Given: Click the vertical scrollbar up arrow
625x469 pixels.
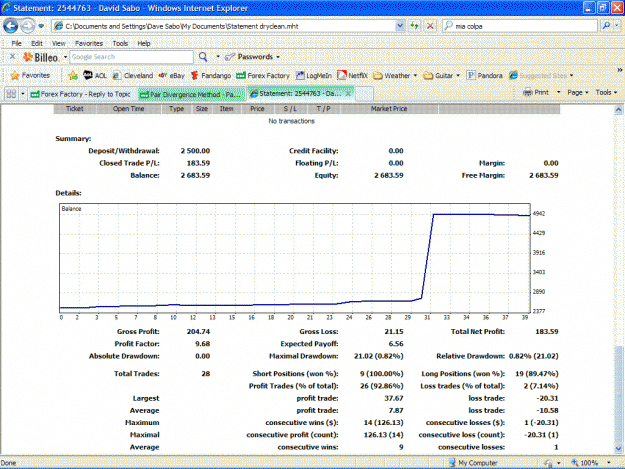Looking at the screenshot, I should [618, 110].
